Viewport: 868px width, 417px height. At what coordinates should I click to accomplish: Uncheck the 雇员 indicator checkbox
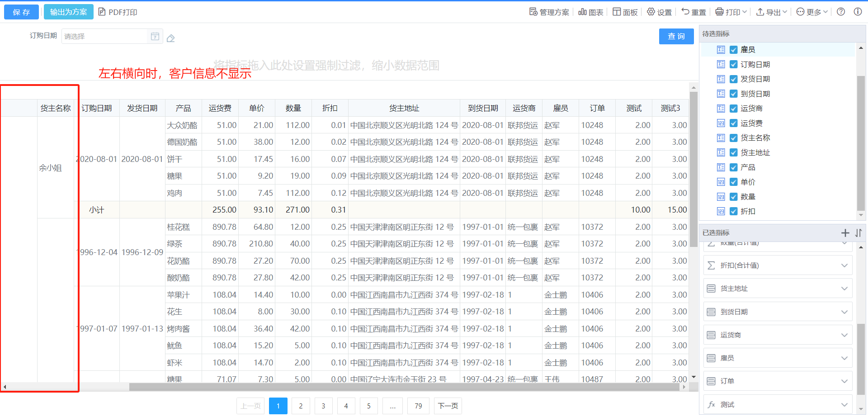click(734, 50)
